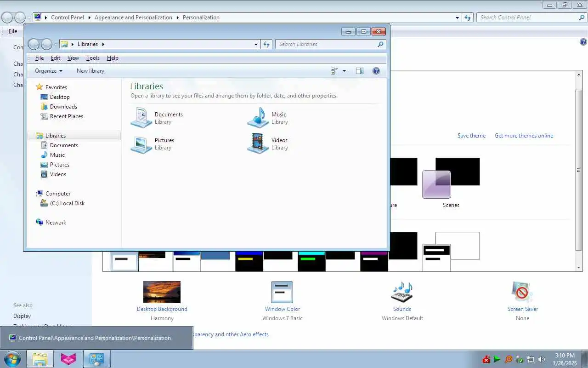Screen dimensions: 588x368
Task: Select Desktop under Favorites
Action: (x=60, y=97)
